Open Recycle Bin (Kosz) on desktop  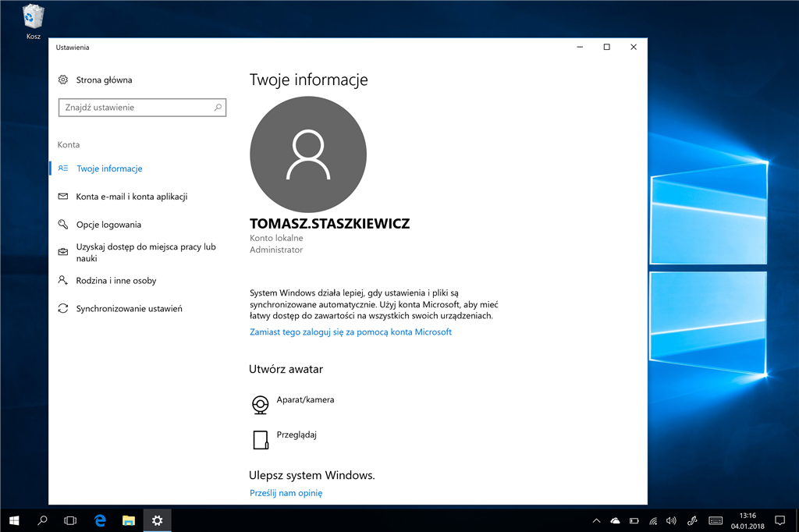[x=34, y=19]
